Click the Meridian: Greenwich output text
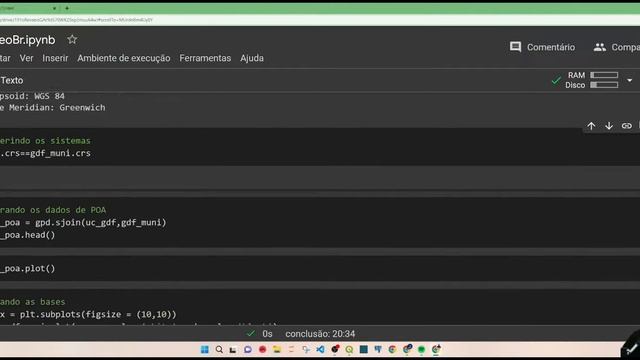 point(53,107)
